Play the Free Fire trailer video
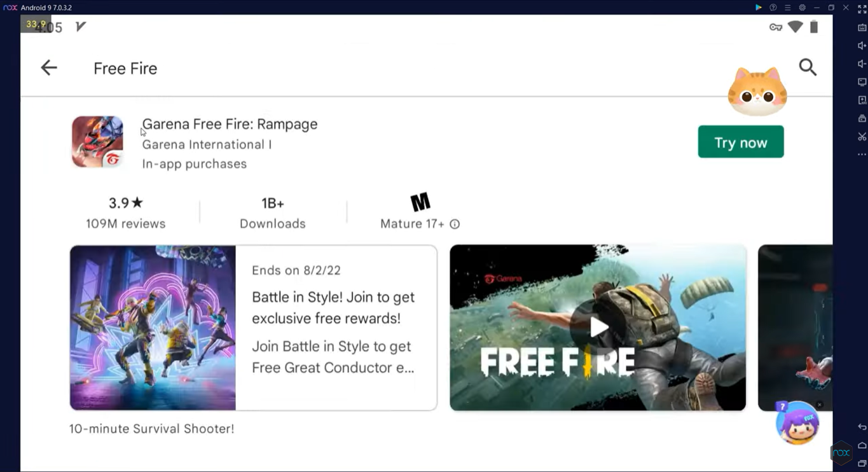 point(598,328)
